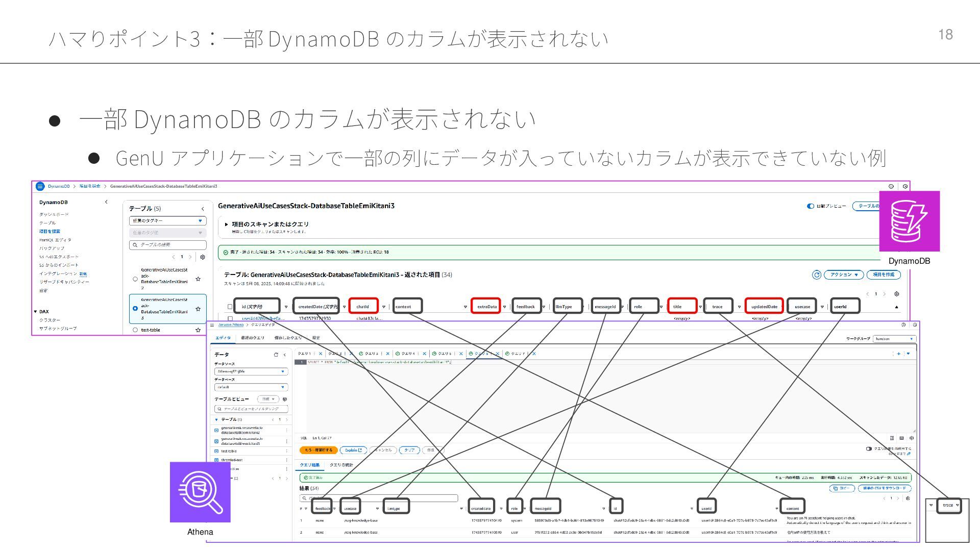Open the アクション dropdown menu

point(844,275)
